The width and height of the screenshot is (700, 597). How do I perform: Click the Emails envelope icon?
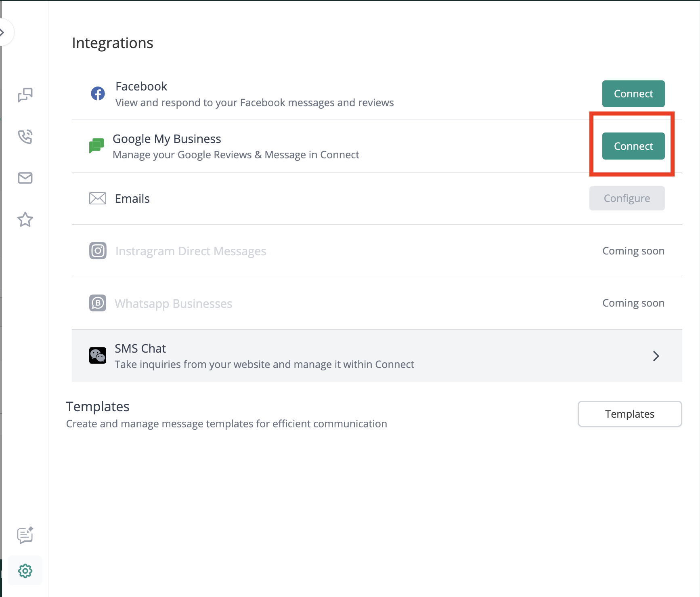click(x=98, y=198)
